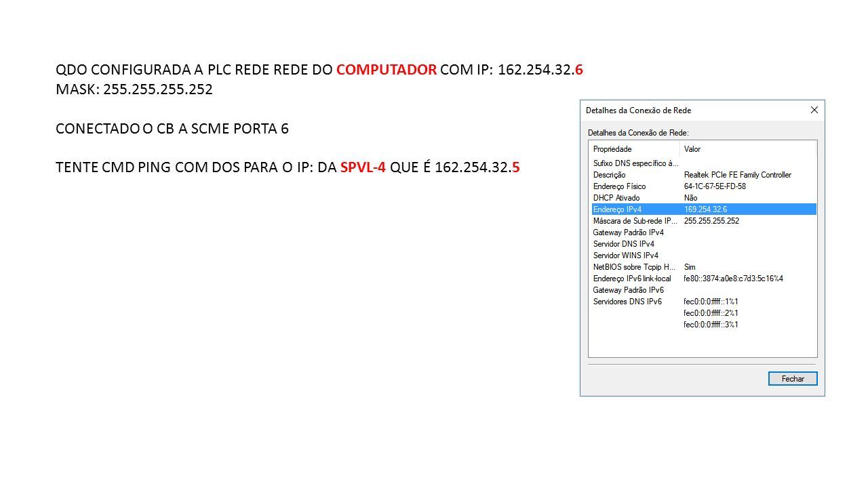This screenshot has width=868, height=488.
Task: Click the value 255.255.255.252 in the dialog
Action: click(711, 221)
